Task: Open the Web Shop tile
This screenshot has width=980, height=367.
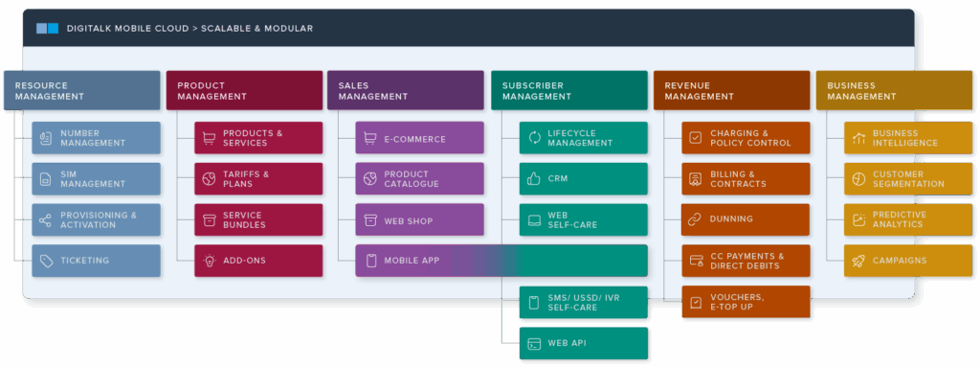Action: [x=419, y=219]
